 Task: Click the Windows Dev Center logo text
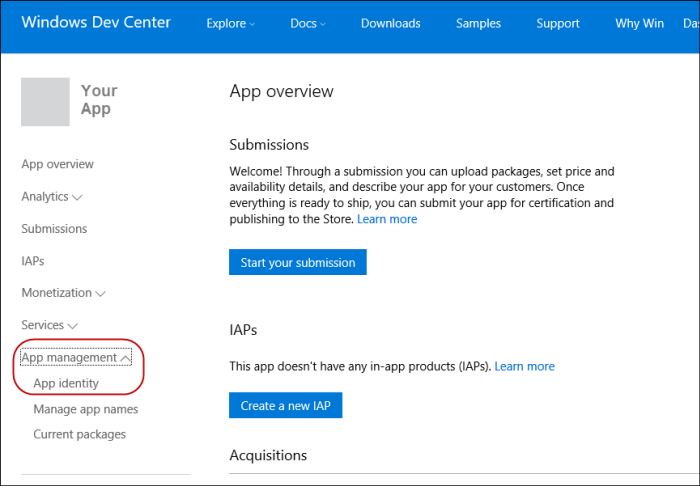point(96,23)
